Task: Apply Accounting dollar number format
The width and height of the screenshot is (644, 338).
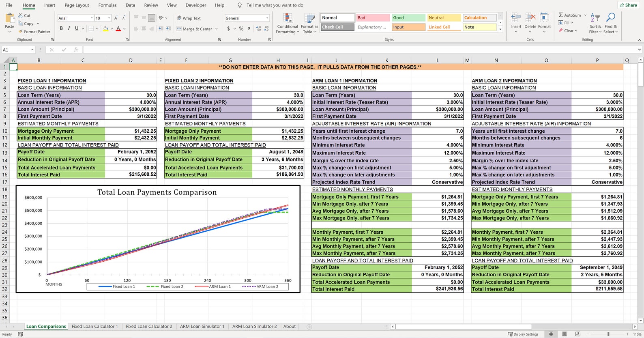Action: pos(229,28)
